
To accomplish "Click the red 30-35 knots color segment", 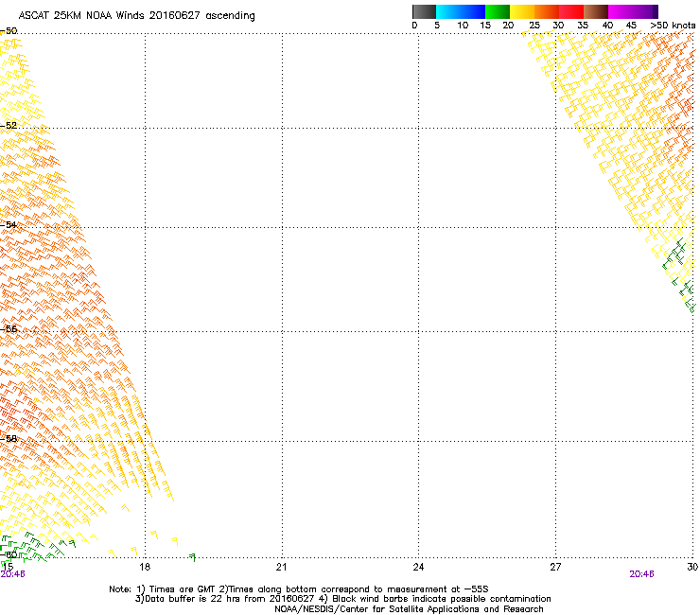I will pos(571,11).
